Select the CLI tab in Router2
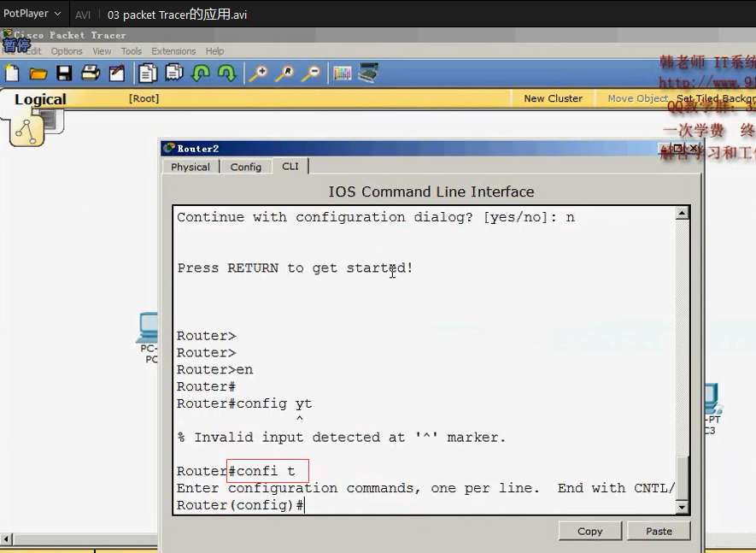The image size is (756, 553). [290, 166]
